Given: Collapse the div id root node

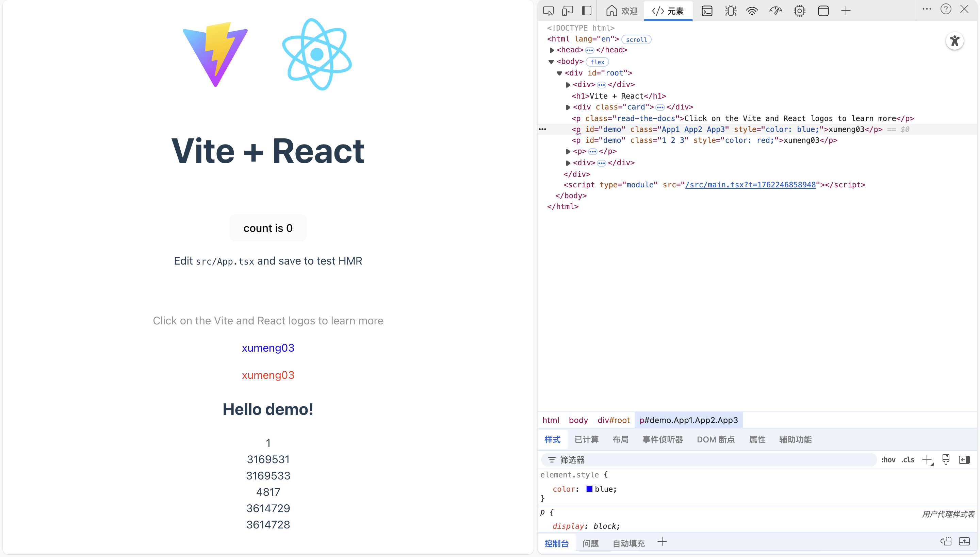Looking at the screenshot, I should (559, 73).
